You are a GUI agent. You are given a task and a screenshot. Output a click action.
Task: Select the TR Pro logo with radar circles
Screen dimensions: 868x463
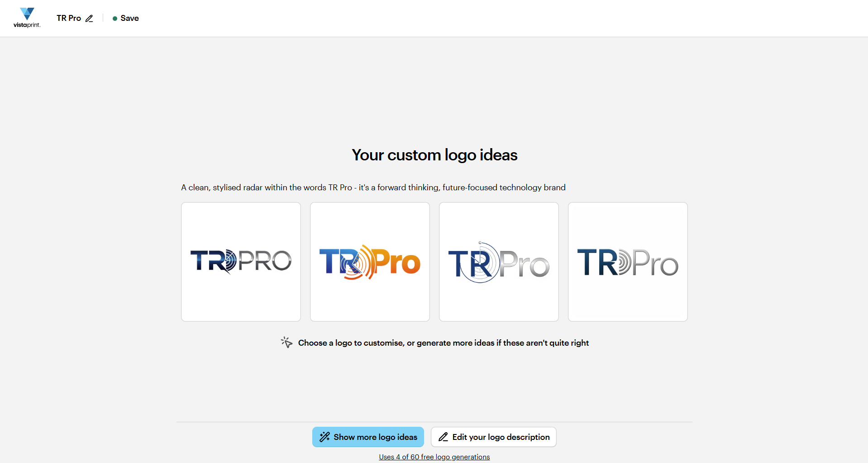[x=498, y=261]
